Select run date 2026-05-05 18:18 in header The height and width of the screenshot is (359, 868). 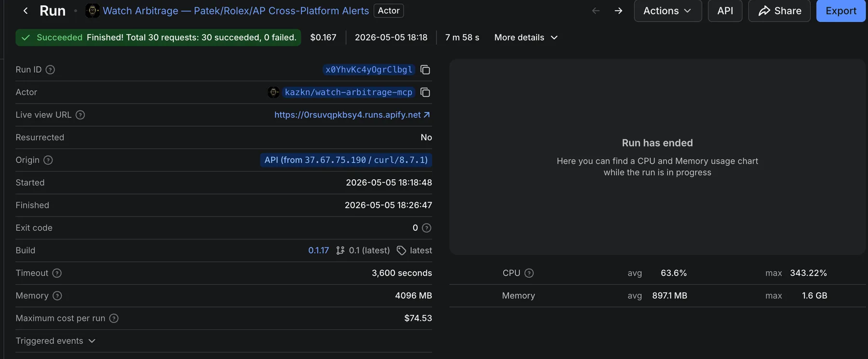tap(391, 38)
